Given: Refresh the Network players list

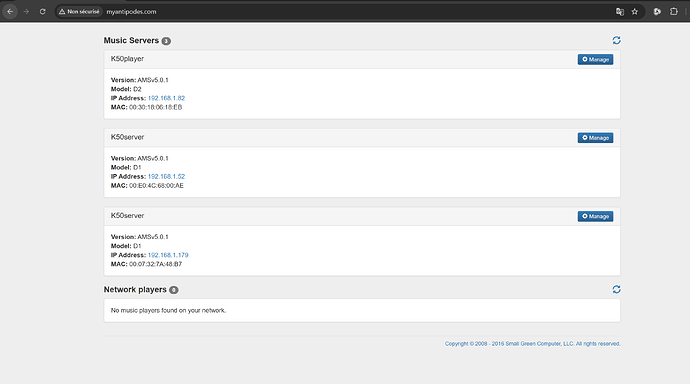Looking at the screenshot, I should coord(616,289).
